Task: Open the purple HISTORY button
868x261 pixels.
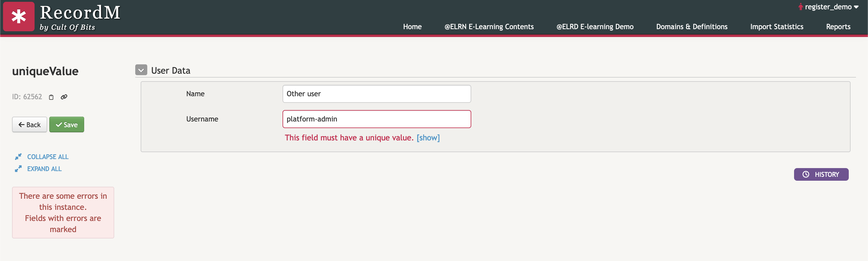Action: point(821,174)
